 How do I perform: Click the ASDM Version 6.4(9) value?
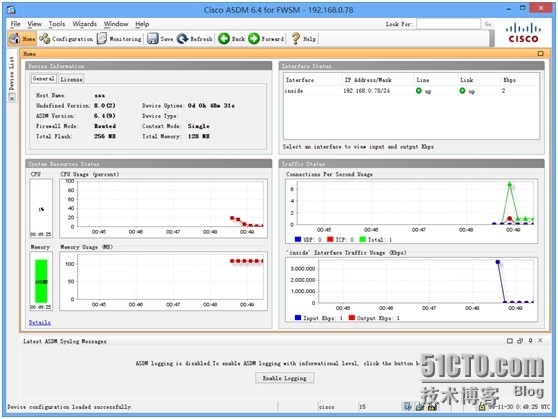[x=104, y=116]
